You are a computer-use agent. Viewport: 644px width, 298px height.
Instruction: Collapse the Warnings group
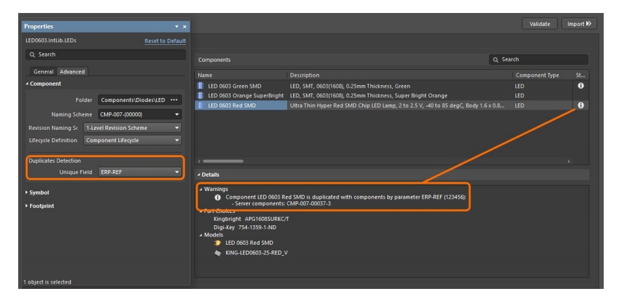click(200, 189)
